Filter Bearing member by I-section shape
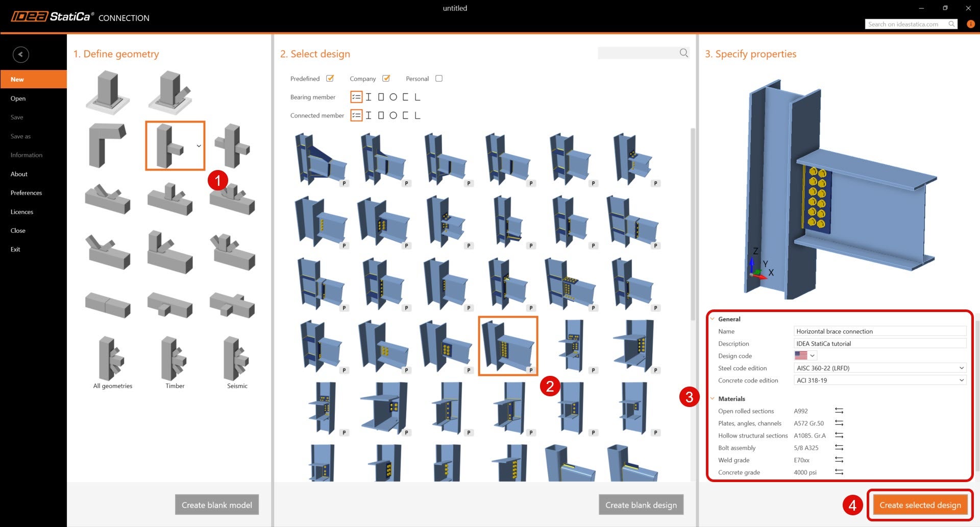 point(369,97)
